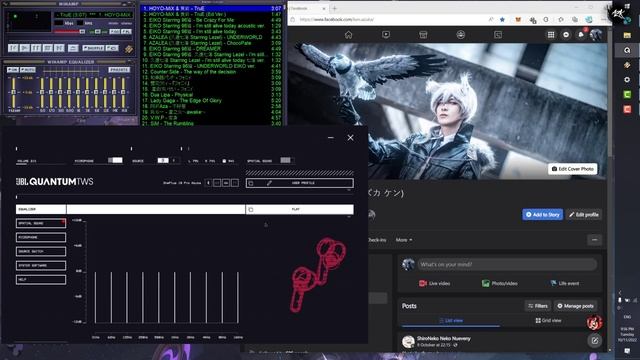The image size is (640, 360).
Task: Open Spatial Sound in JBL sidebar
Action: coord(41,223)
